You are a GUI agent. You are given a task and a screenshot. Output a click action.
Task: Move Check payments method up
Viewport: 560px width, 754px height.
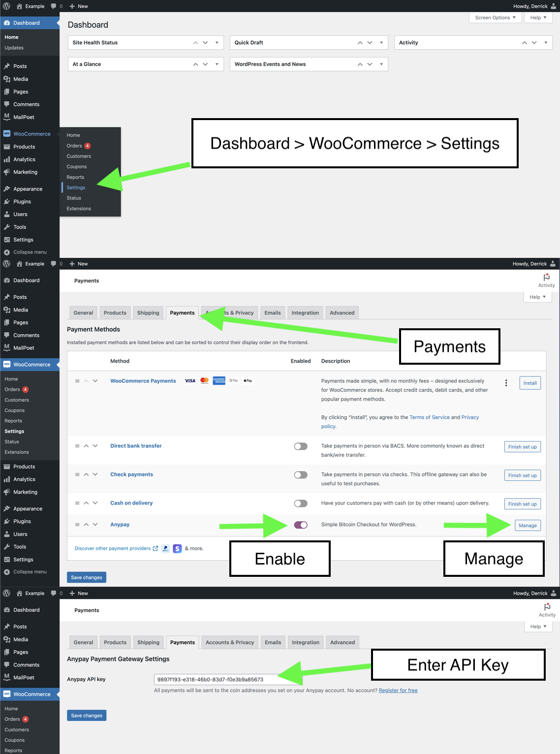pos(86,474)
